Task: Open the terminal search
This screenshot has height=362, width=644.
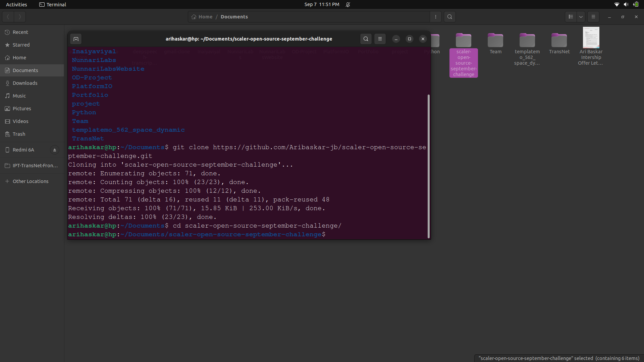Action: point(366,39)
